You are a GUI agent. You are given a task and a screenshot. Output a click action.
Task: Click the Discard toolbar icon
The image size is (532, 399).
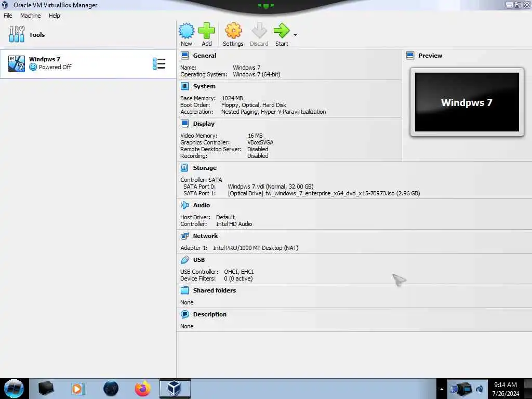(x=259, y=31)
